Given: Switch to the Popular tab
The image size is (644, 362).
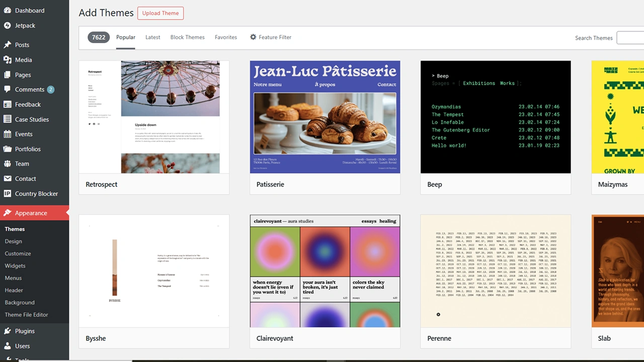Looking at the screenshot, I should click(125, 37).
